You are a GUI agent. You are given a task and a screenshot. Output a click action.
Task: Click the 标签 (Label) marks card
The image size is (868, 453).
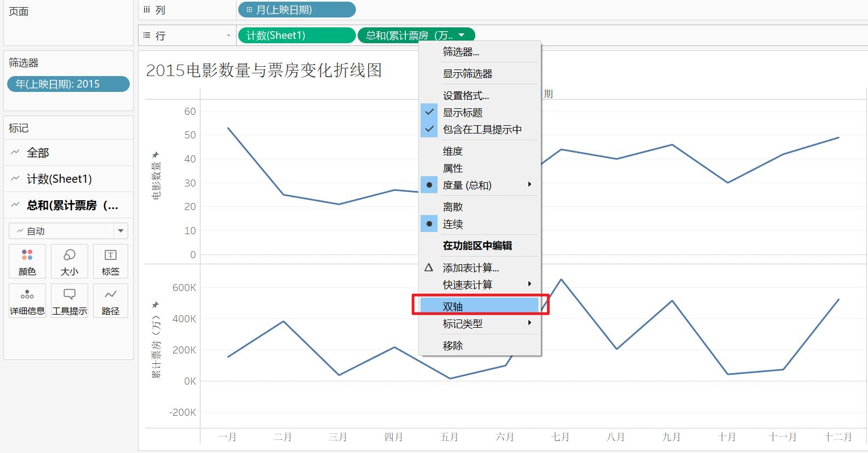click(110, 262)
